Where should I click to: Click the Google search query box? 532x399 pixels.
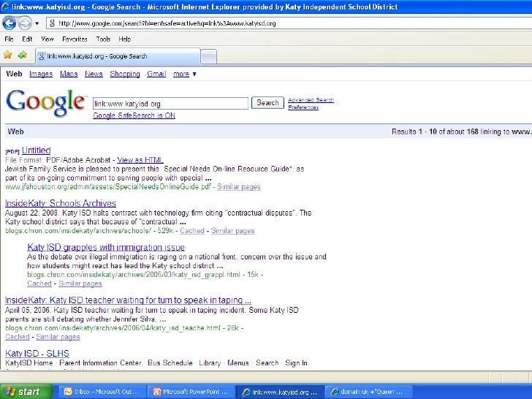click(170, 104)
